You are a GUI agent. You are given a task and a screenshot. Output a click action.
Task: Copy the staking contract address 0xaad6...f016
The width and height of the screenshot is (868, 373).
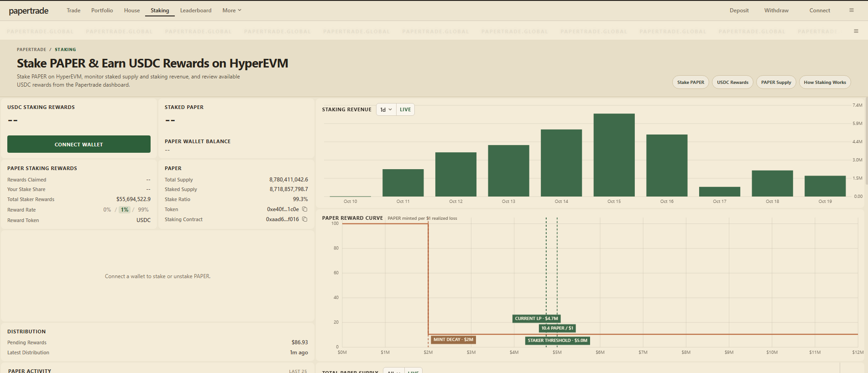305,219
